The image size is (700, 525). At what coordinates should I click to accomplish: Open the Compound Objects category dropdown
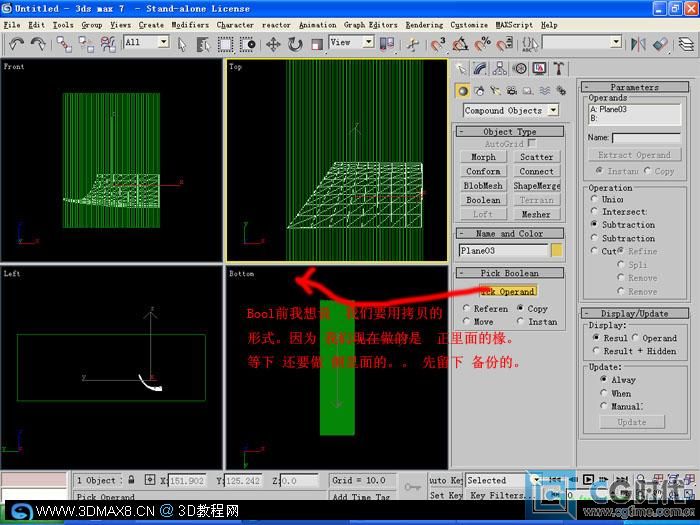553,110
